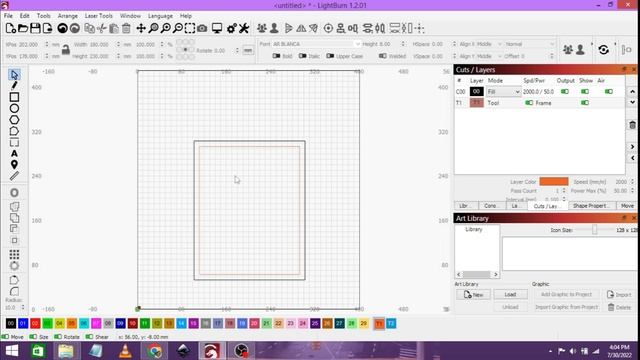Click the Art Library horizontal scrollbar
Screen dimensions: 640x360
point(477,274)
